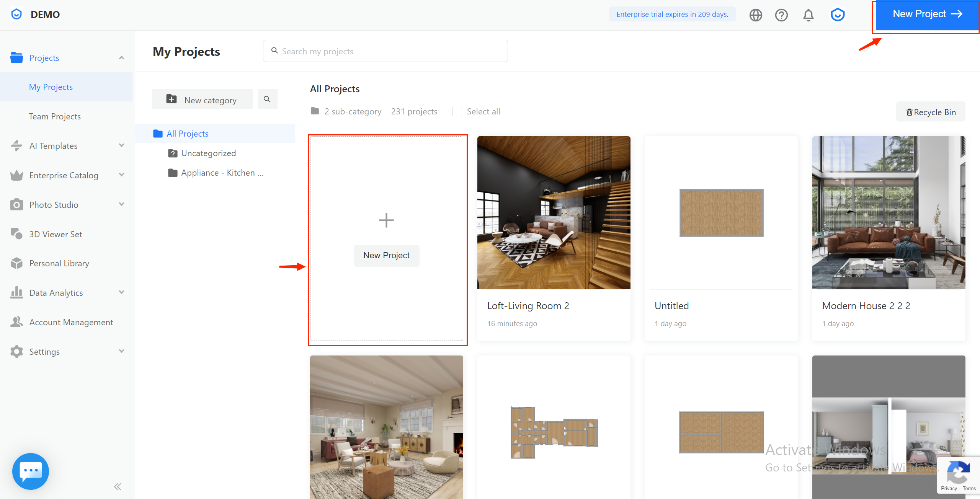Screen dimensions: 980x499
Task: Expand the Photo Studio menu
Action: pyautogui.click(x=121, y=205)
